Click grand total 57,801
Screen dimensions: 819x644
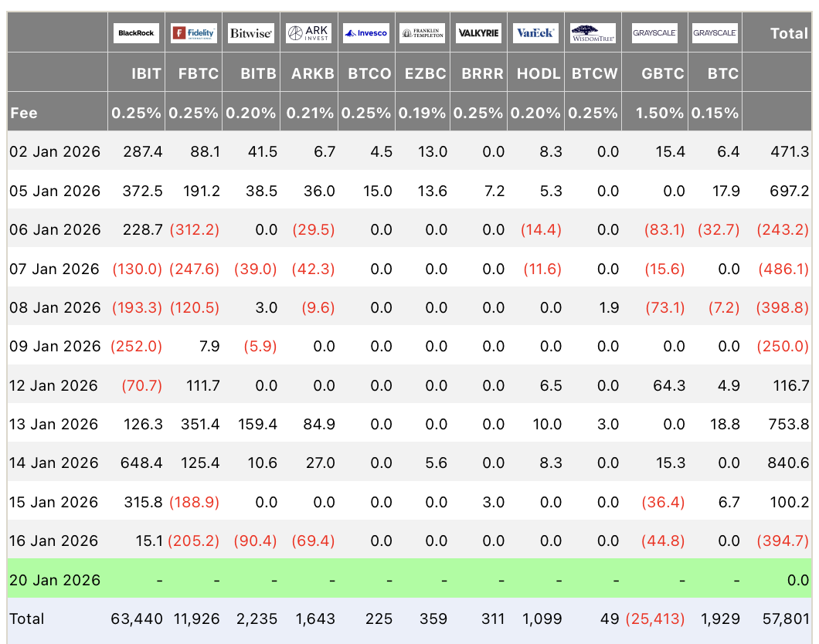[786, 619]
